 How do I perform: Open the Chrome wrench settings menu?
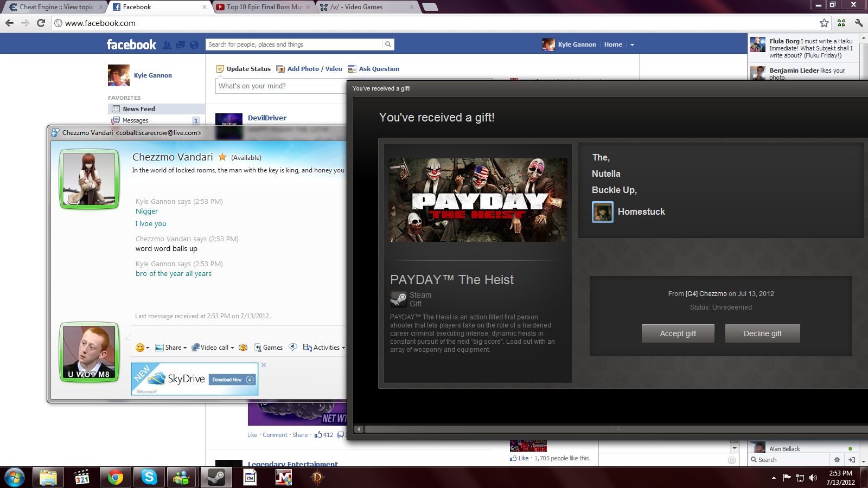tap(858, 23)
